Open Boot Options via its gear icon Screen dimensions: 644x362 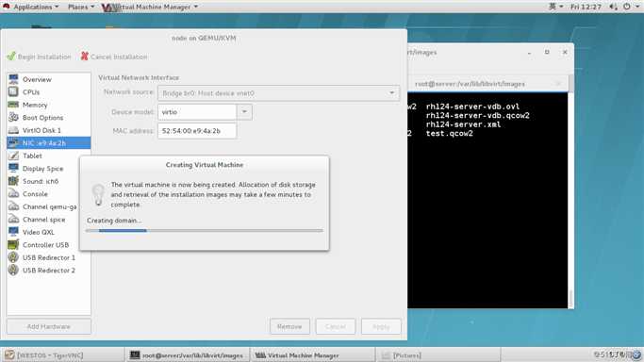tap(13, 118)
